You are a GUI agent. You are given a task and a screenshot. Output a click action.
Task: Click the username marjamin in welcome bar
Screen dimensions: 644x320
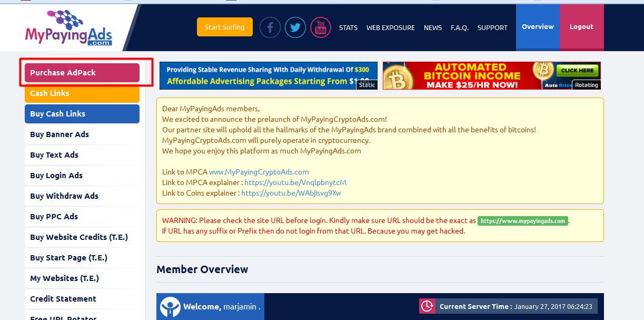[240, 307]
